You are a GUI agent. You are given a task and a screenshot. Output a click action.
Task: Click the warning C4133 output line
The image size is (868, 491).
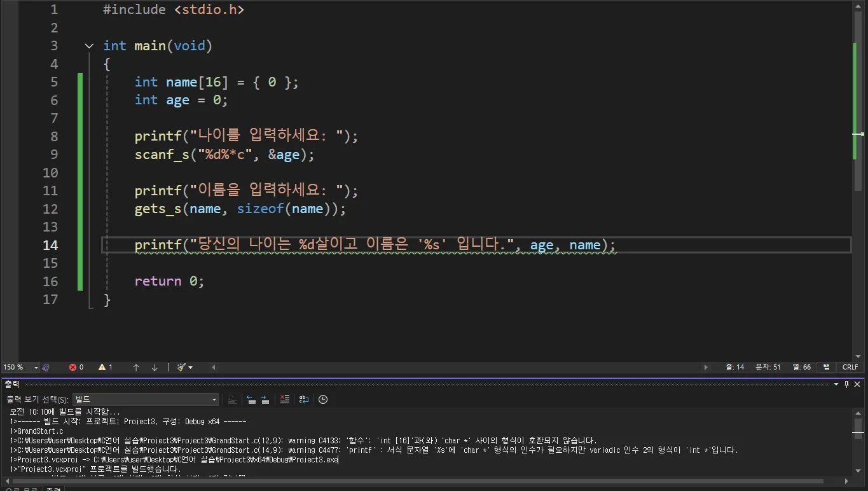[304, 440]
